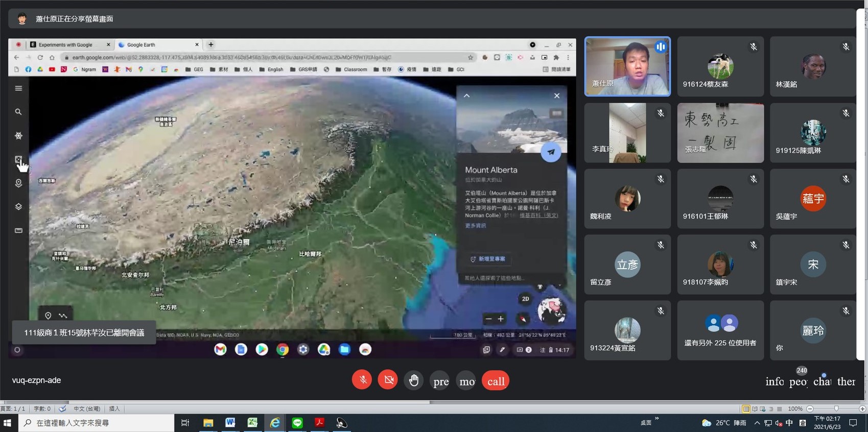Open Map Style layers icon
Image resolution: width=868 pixels, height=432 pixels.
(x=18, y=207)
